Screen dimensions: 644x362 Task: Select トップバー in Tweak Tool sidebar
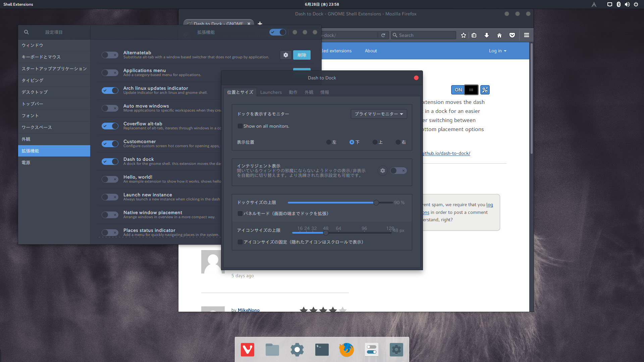click(54, 104)
